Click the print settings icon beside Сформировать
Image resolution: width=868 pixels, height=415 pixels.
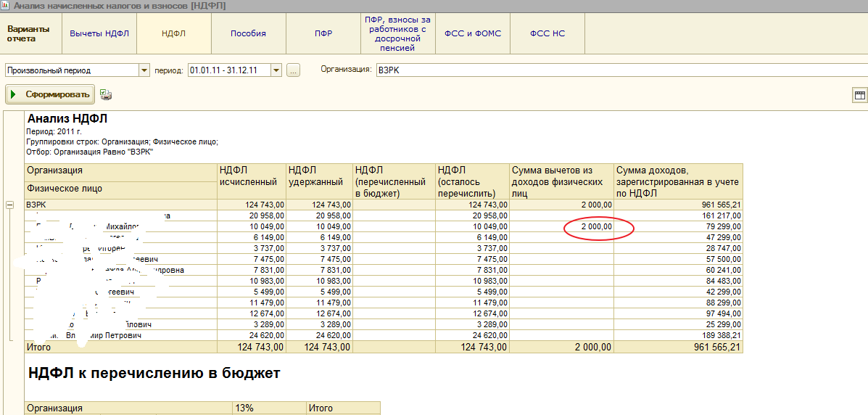pos(106,94)
